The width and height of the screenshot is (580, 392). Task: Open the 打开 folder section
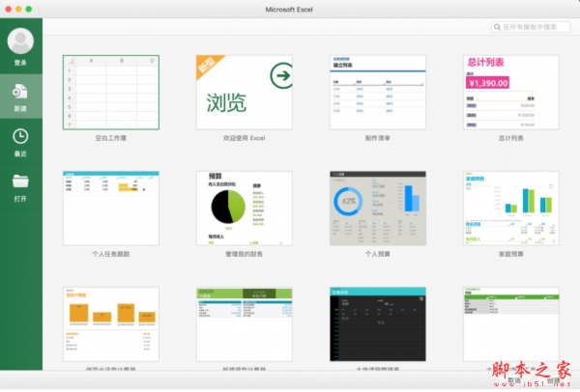(20, 187)
